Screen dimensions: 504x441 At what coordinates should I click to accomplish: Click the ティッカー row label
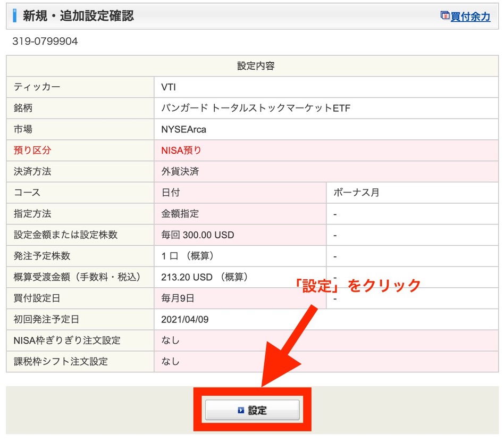pos(37,87)
